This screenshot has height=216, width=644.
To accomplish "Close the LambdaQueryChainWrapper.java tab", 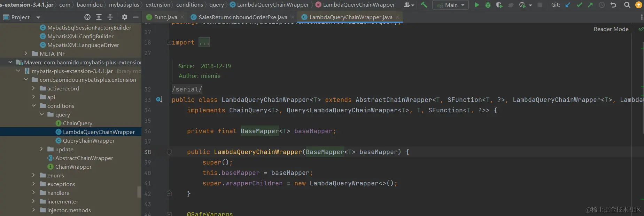I will pyautogui.click(x=397, y=17).
